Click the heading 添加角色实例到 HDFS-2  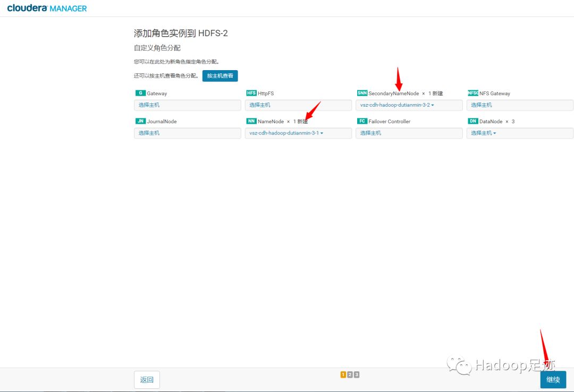(181, 33)
